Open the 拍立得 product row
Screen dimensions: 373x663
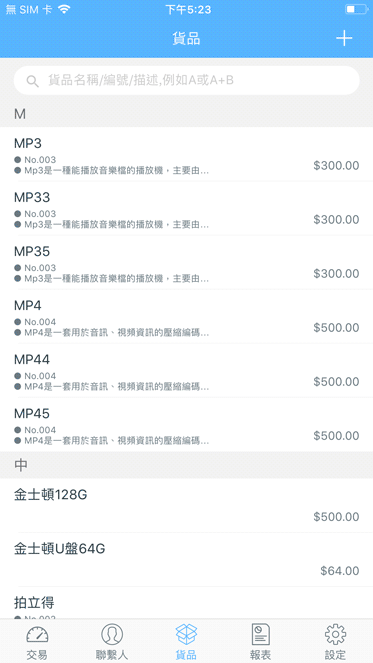186,603
